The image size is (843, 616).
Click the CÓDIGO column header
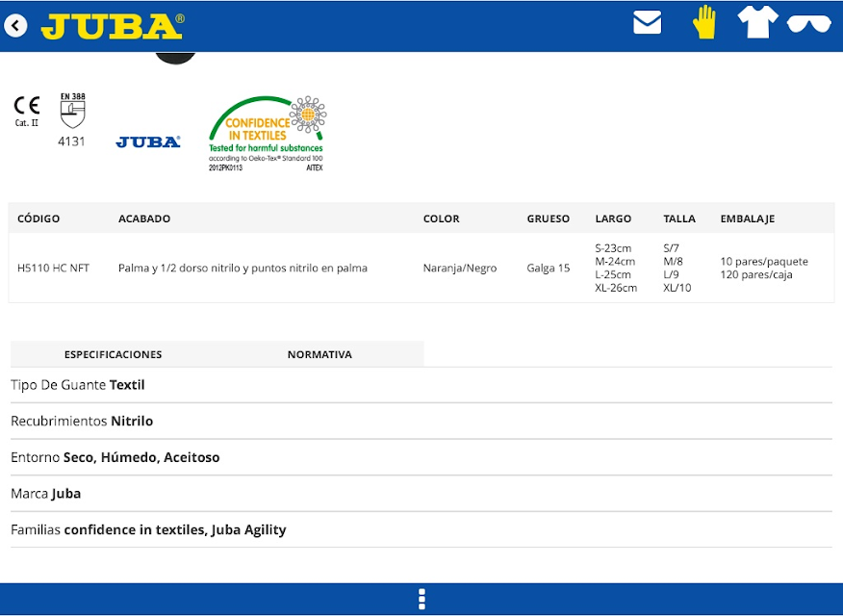tap(38, 218)
